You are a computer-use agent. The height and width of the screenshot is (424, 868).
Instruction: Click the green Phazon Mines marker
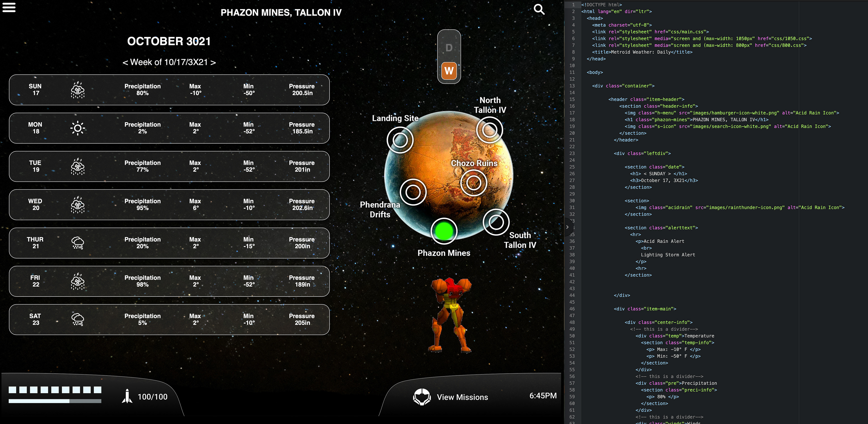(x=444, y=231)
